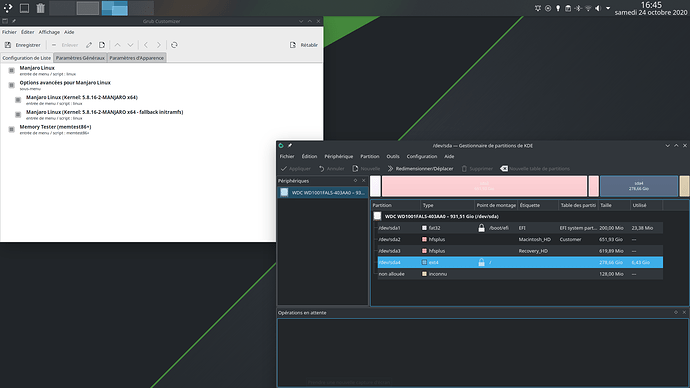Viewport: 690px width, 388px height.
Task: Open the Affichage menu in Grub Customizer
Action: click(x=49, y=32)
